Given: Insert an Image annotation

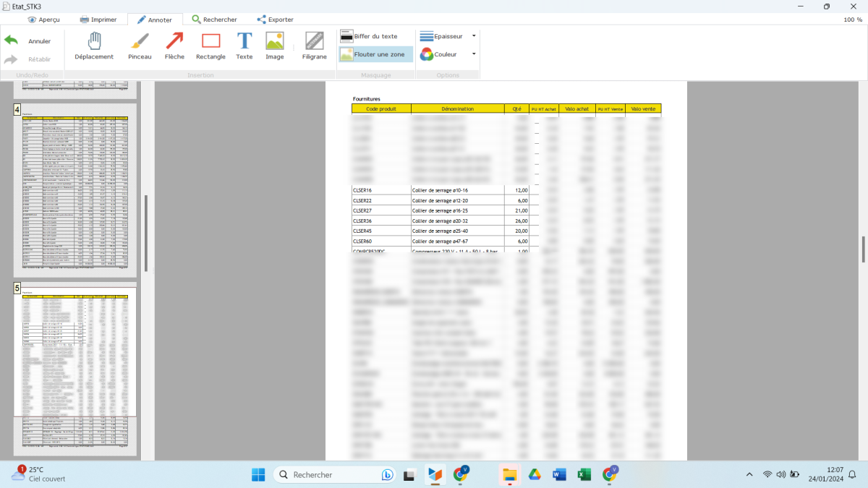Looking at the screenshot, I should pos(275,45).
